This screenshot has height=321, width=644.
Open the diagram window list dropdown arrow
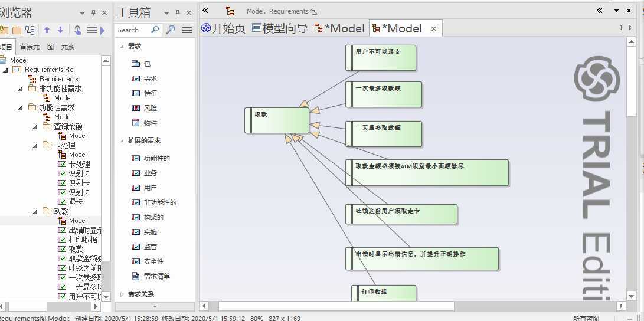tap(616, 11)
